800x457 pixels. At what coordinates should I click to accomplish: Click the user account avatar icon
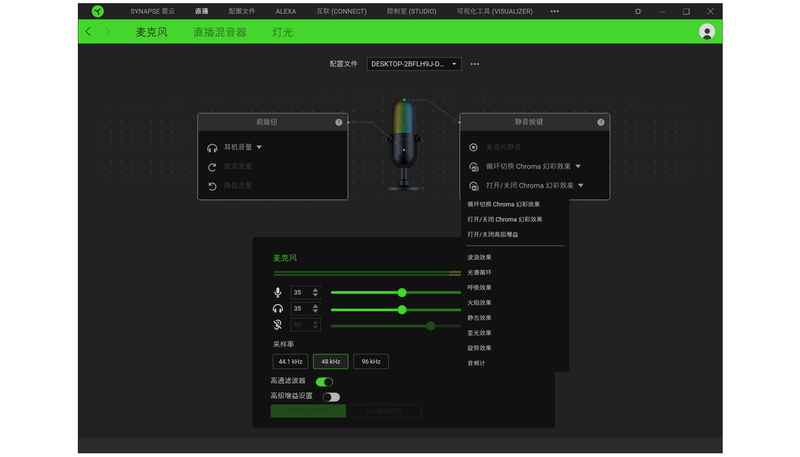pyautogui.click(x=707, y=32)
